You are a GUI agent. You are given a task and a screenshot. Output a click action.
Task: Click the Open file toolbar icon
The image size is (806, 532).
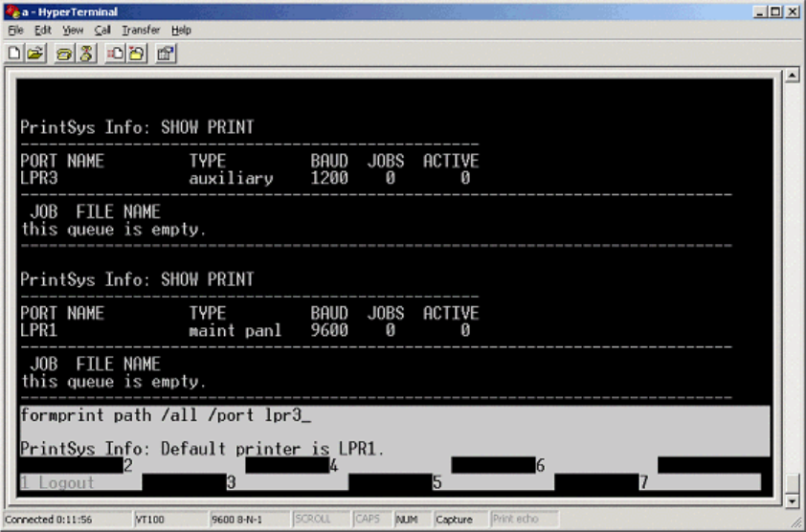(x=35, y=54)
